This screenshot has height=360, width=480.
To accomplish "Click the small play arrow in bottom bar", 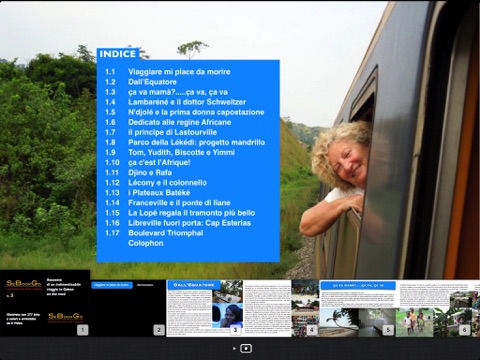I will point(234,348).
